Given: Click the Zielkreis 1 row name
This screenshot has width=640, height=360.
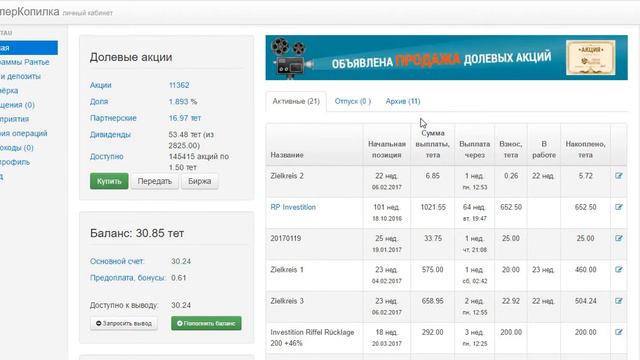Looking at the screenshot, I should coord(287,270).
